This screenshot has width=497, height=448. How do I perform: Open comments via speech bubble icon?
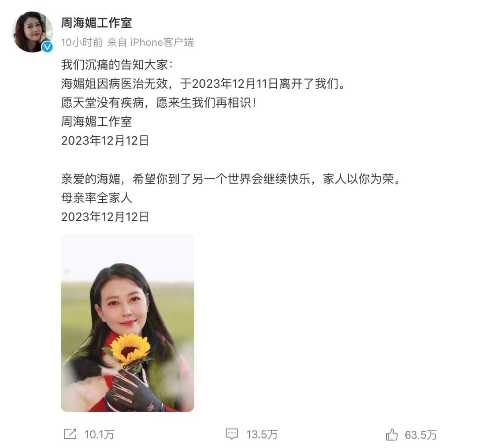click(x=232, y=434)
